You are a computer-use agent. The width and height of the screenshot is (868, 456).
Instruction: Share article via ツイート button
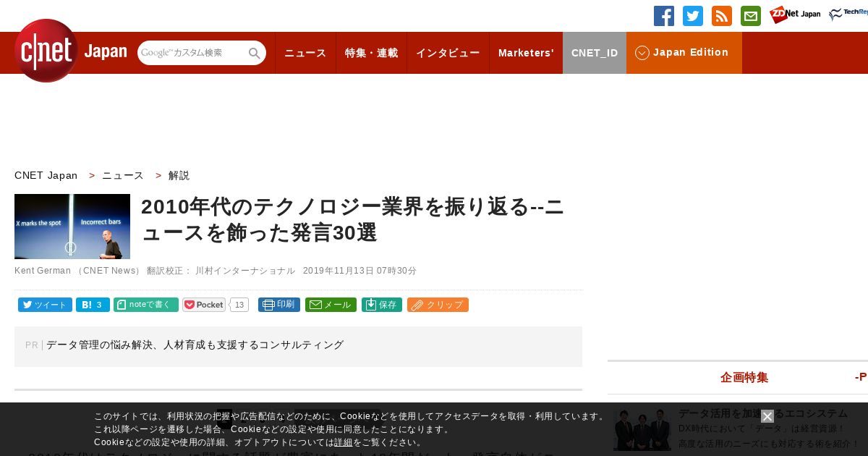pyautogui.click(x=45, y=305)
